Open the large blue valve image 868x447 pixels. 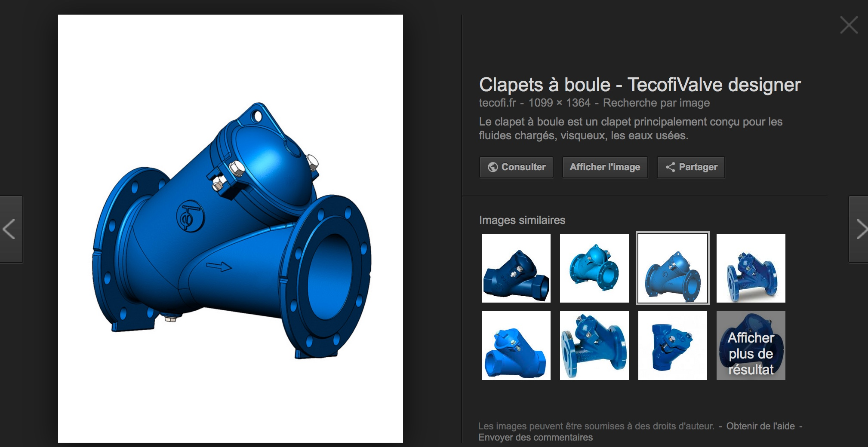[231, 229]
